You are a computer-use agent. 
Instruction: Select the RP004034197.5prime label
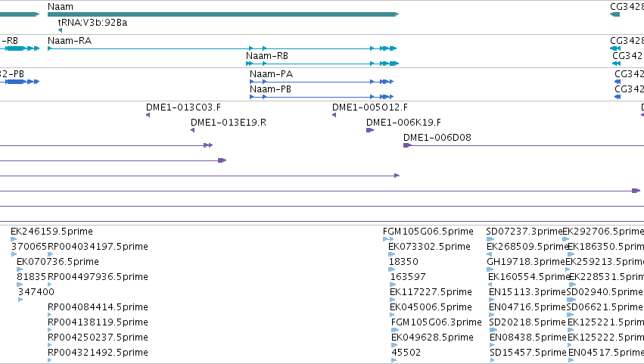coord(98,247)
